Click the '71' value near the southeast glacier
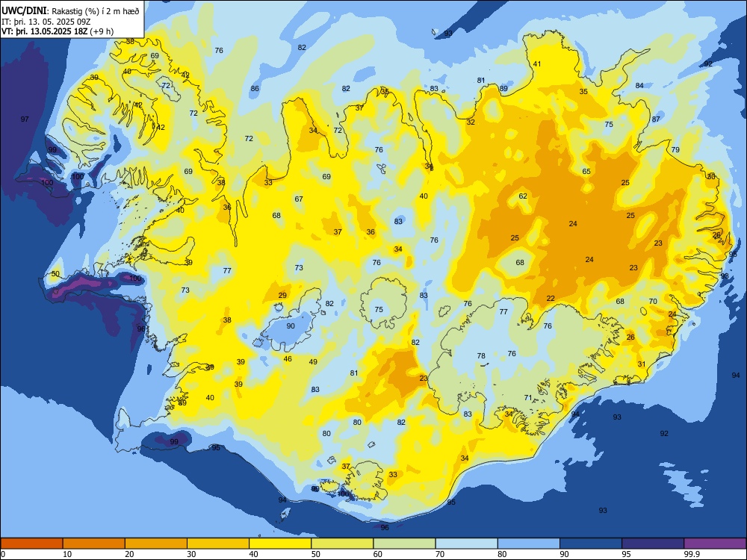747x560 pixels. tap(528, 398)
